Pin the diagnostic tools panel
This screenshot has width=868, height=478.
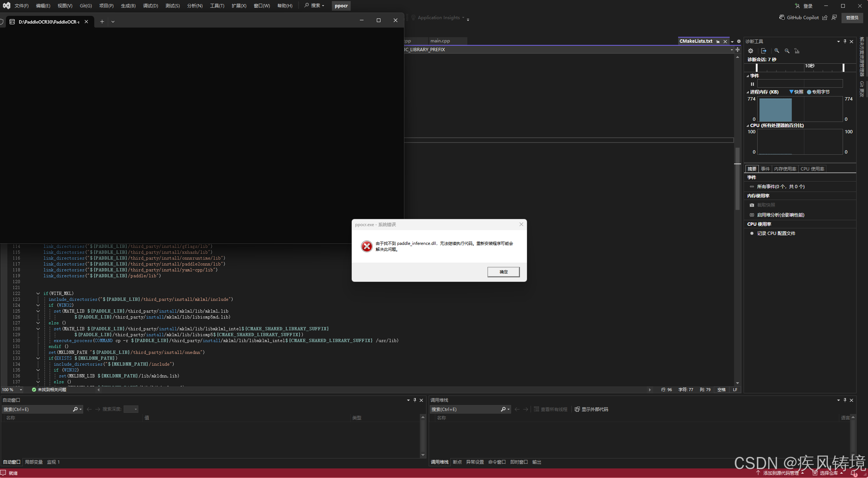click(845, 41)
